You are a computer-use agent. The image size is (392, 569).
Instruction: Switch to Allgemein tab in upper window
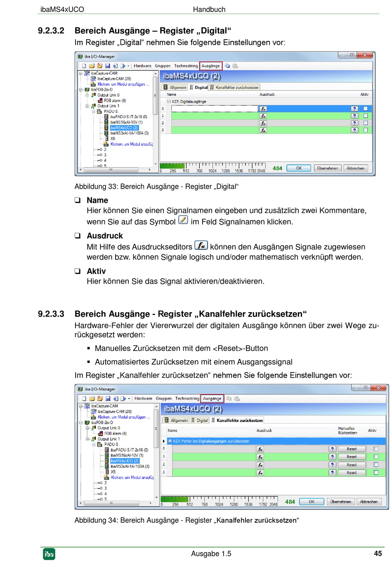coord(175,88)
